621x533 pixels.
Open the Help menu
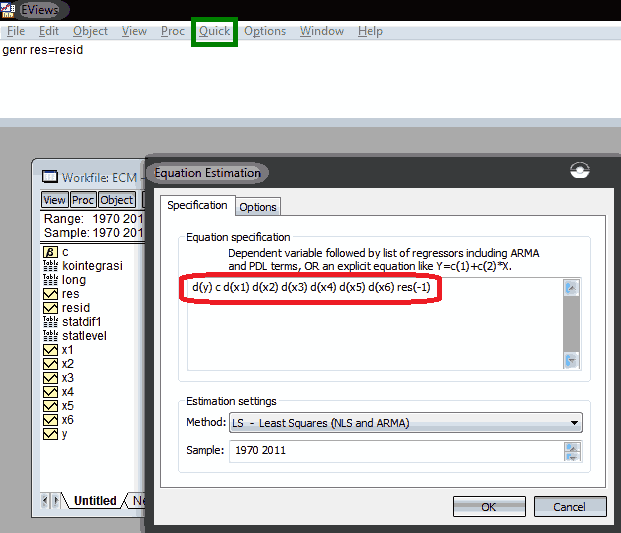point(370,31)
